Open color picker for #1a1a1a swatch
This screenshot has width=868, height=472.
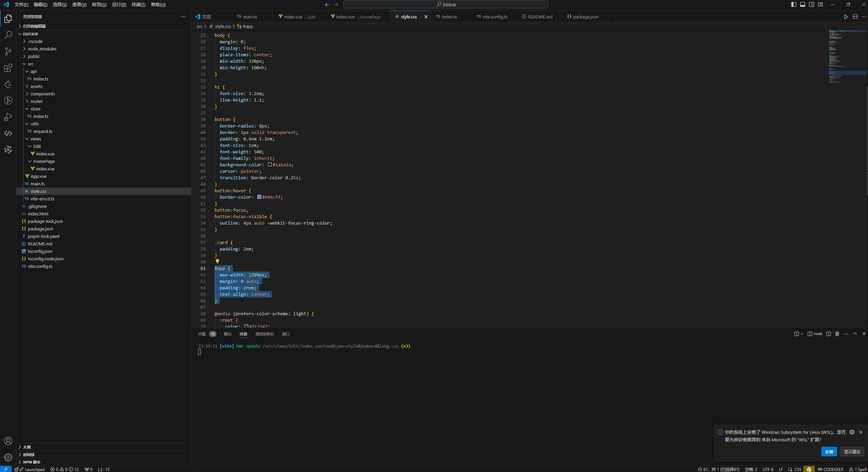pyautogui.click(x=270, y=165)
